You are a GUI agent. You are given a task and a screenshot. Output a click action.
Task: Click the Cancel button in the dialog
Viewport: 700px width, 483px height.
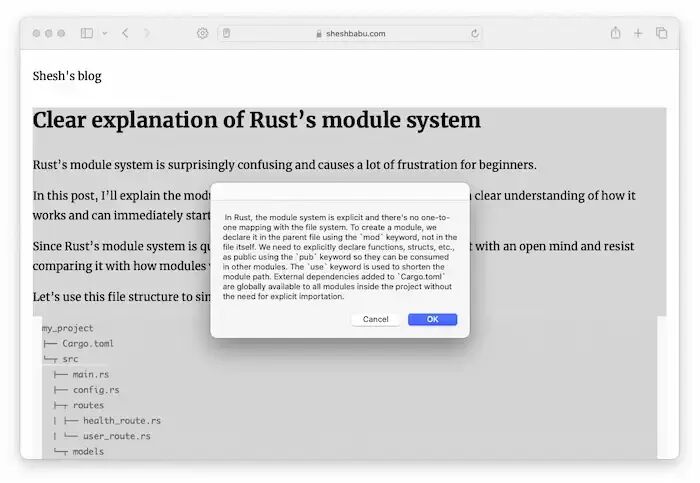tap(375, 319)
